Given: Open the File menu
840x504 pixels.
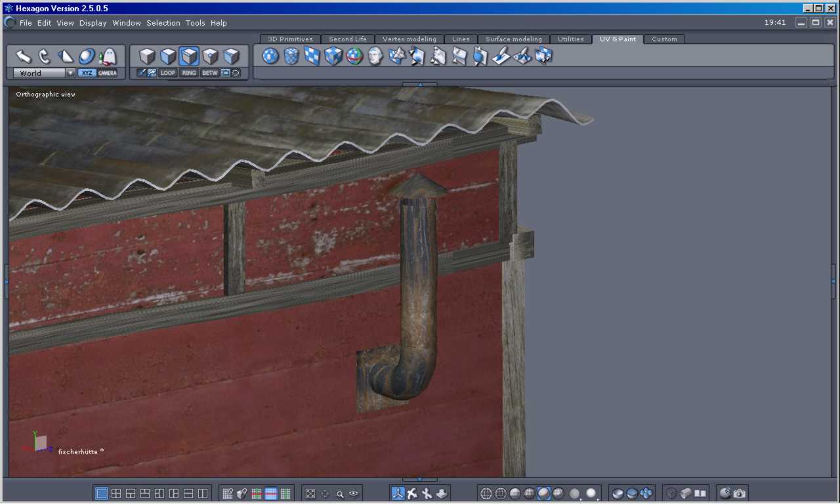Looking at the screenshot, I should point(26,23).
